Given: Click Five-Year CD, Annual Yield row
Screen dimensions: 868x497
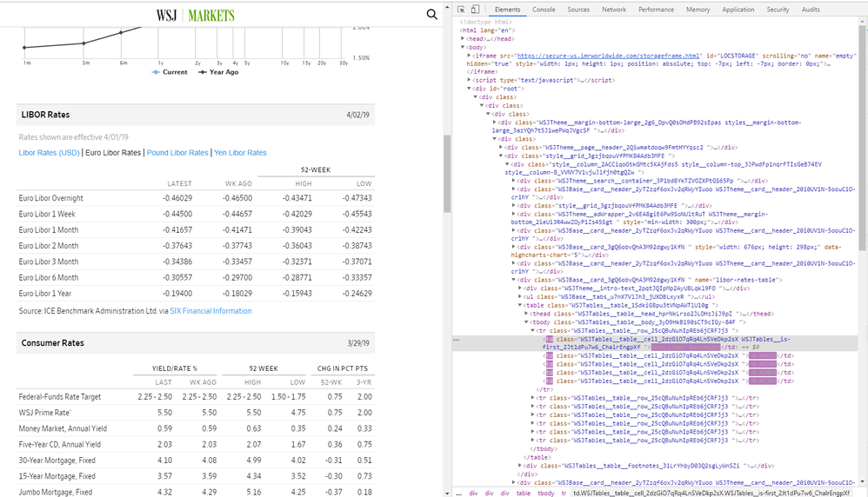Looking at the screenshot, I should [x=196, y=445].
